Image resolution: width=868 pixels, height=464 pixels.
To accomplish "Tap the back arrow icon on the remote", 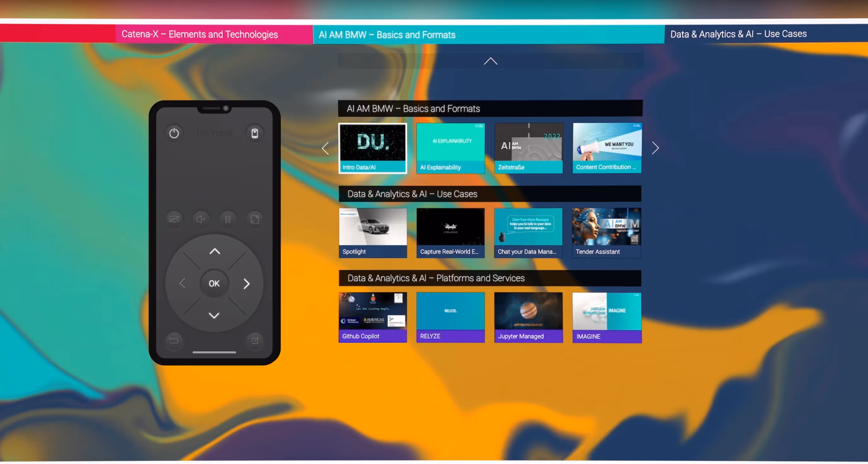I will pos(174,341).
